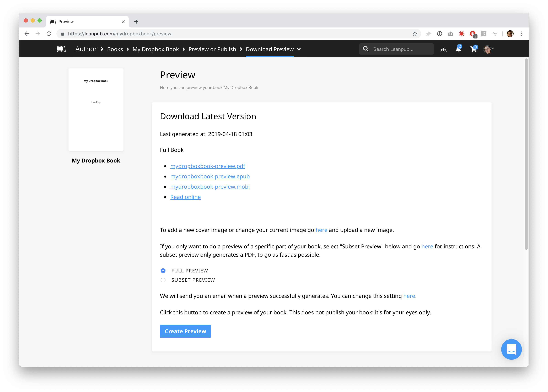Bookmark page with the star icon
Image resolution: width=548 pixels, height=392 pixels.
pyautogui.click(x=415, y=34)
